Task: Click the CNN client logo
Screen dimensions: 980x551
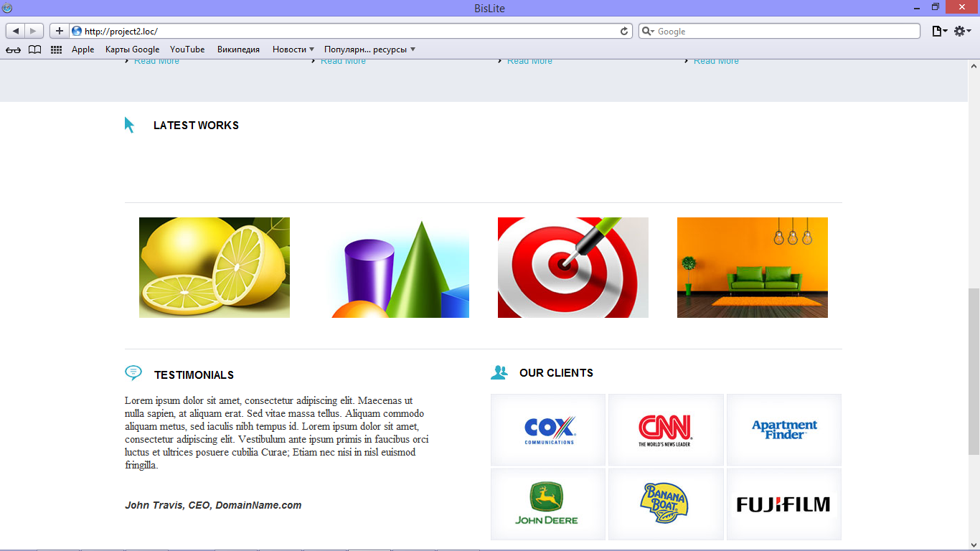Action: click(666, 430)
